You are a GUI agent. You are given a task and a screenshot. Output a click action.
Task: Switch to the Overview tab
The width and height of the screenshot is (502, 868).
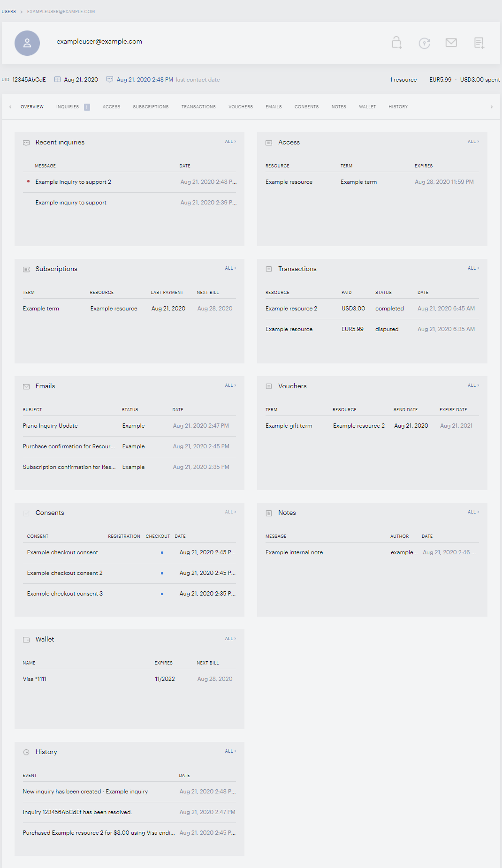tap(32, 107)
